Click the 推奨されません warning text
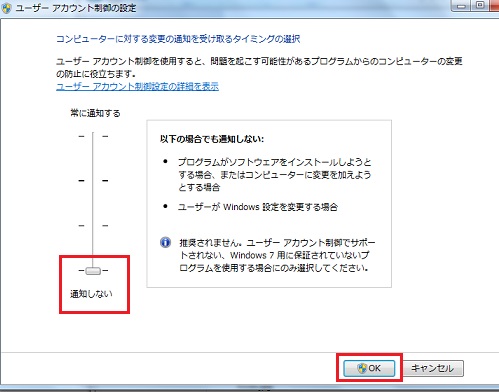499x392 pixels. click(x=277, y=255)
